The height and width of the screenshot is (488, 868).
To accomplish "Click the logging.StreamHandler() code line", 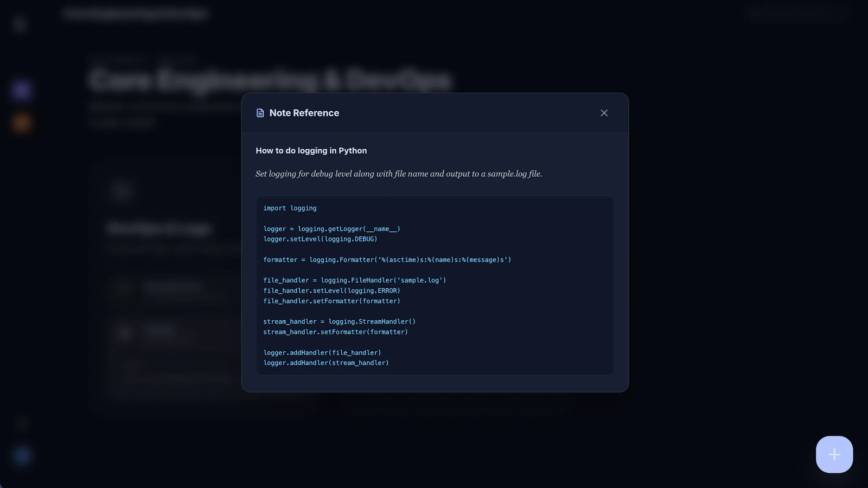I will pyautogui.click(x=340, y=321).
